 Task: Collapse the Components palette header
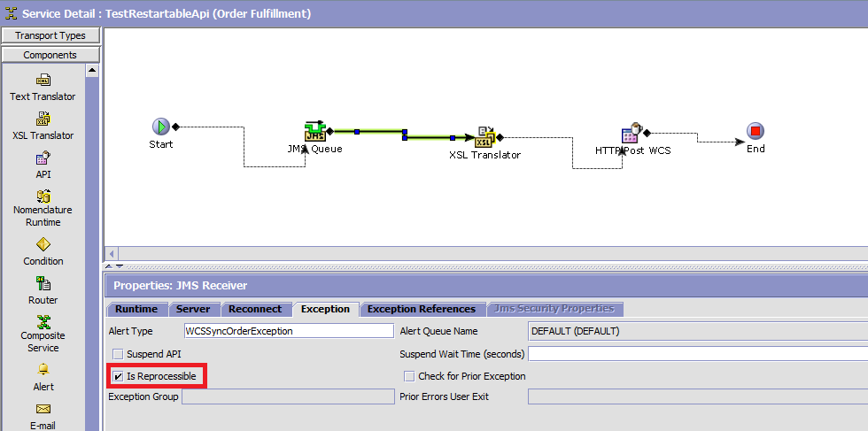tap(50, 55)
